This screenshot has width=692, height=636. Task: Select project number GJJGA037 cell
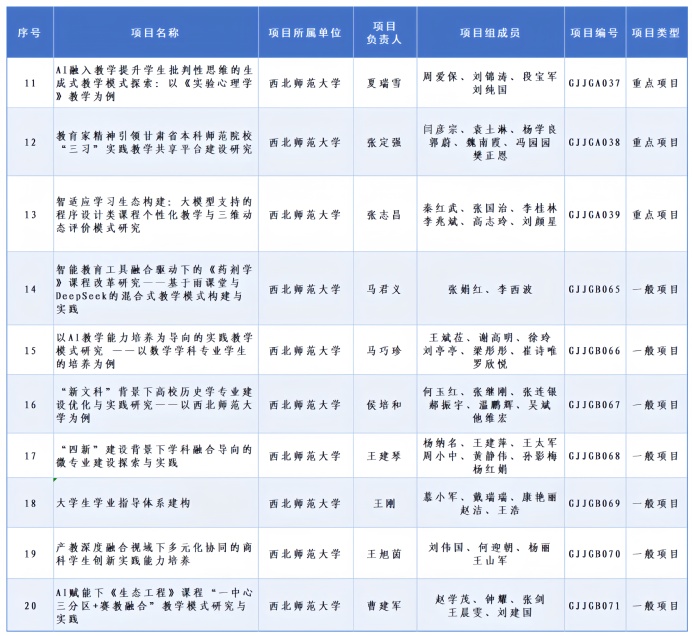pyautogui.click(x=595, y=81)
